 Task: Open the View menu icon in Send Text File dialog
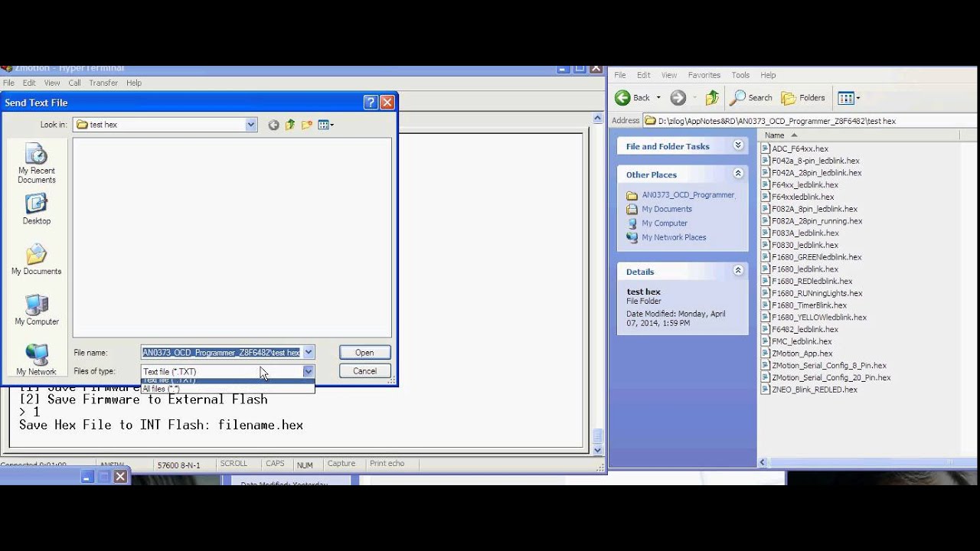(x=325, y=125)
